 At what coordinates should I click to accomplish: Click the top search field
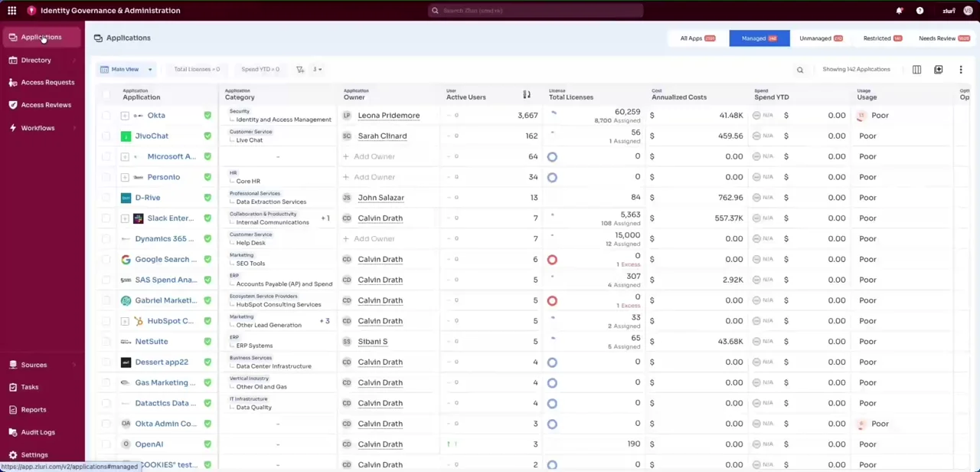536,11
